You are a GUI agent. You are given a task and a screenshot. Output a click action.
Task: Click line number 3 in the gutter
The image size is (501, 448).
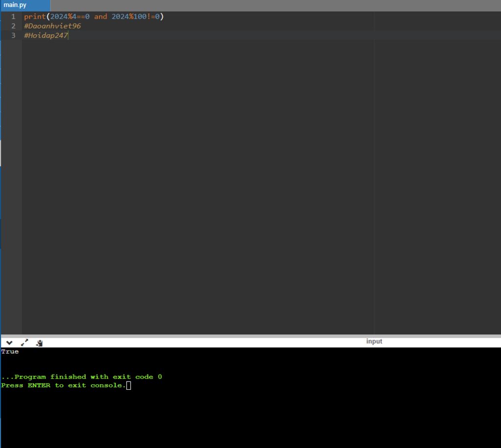pyautogui.click(x=14, y=35)
